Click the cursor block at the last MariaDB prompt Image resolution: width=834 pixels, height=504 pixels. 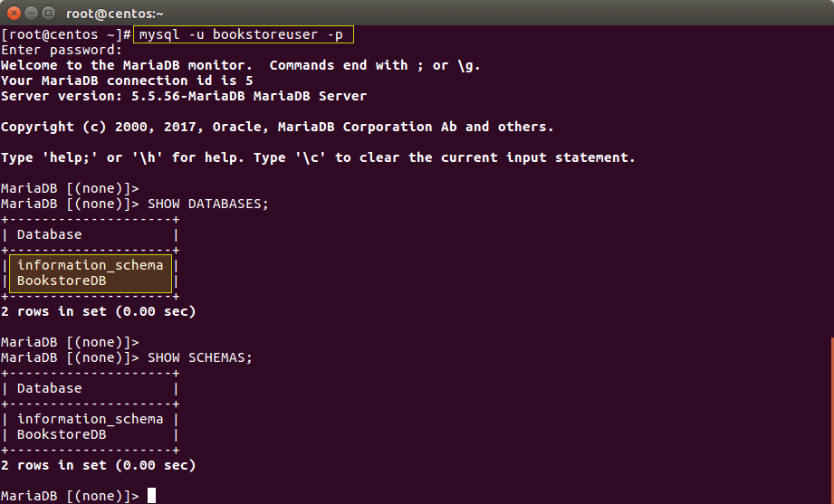tap(152, 496)
